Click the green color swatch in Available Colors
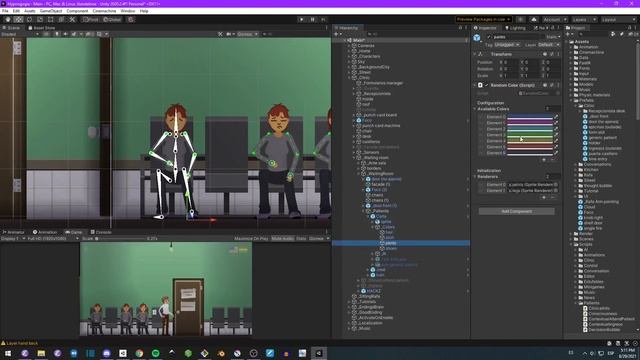The width and height of the screenshot is (640, 360). pos(530,135)
